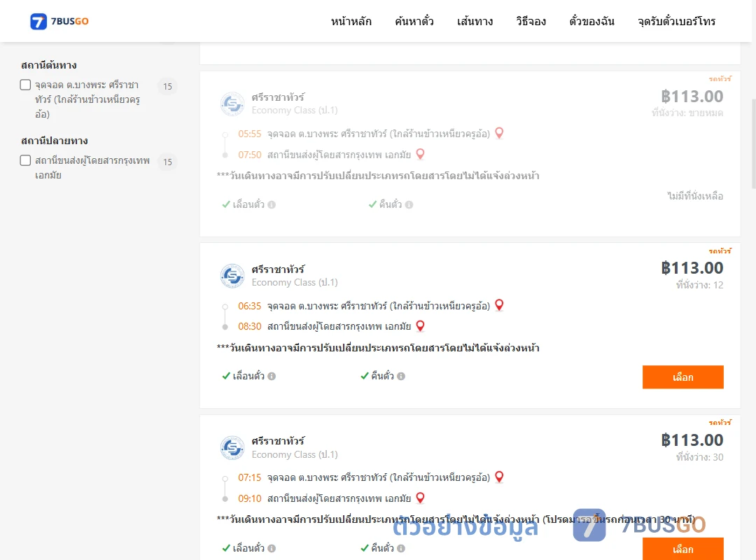This screenshot has height=560, width=756.
Task: Check the จุดจอด ต.บางพระ origin station checkbox
Action: pos(26,85)
